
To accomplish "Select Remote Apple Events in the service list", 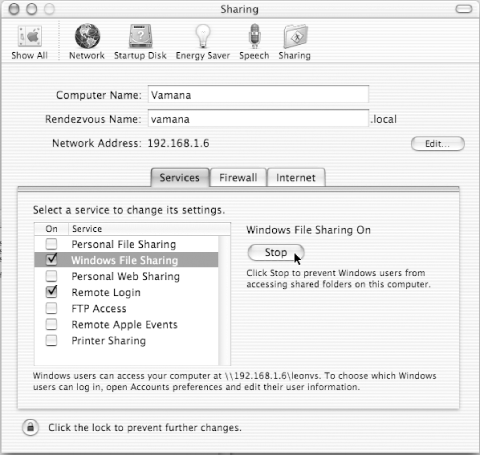I will point(126,324).
